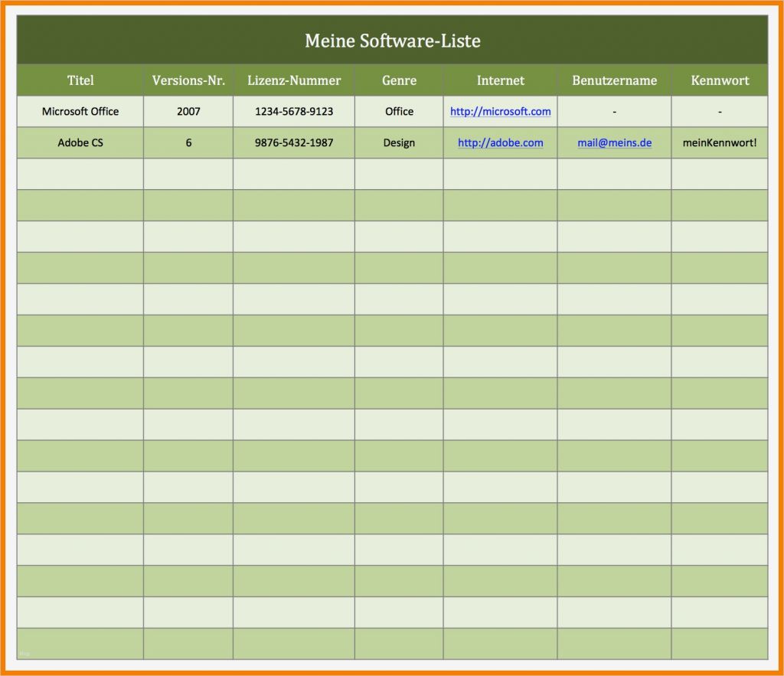Select the 'Internet' column header
The image size is (784, 676).
(500, 80)
